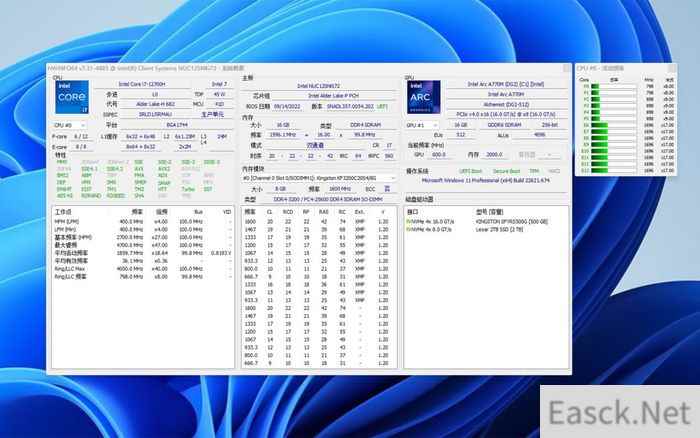Click the Intel NUC motherboard name field
Viewport: 700px width, 438px height.
(x=318, y=86)
